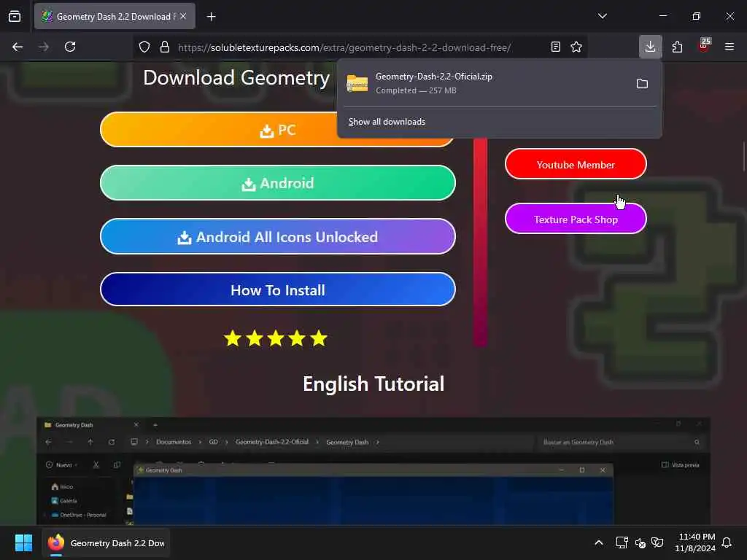747x560 pixels.
Task: Show downloaded zip in folder icon
Action: pyautogui.click(x=642, y=84)
